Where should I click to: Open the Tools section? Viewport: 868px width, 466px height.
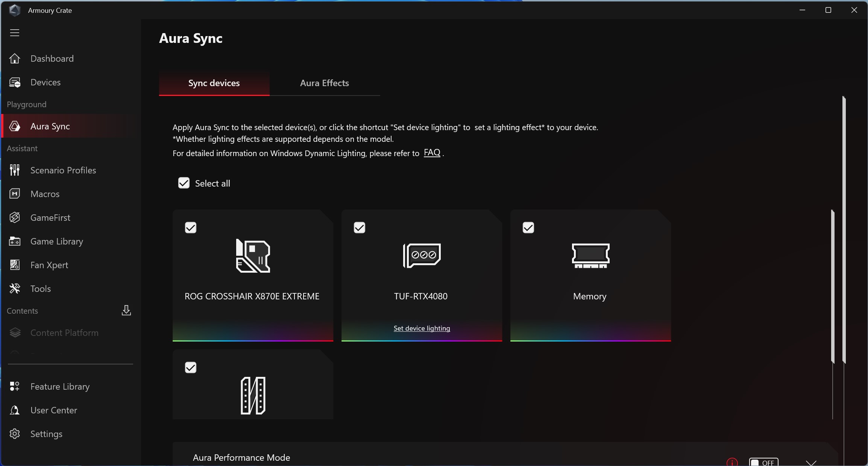pyautogui.click(x=41, y=288)
